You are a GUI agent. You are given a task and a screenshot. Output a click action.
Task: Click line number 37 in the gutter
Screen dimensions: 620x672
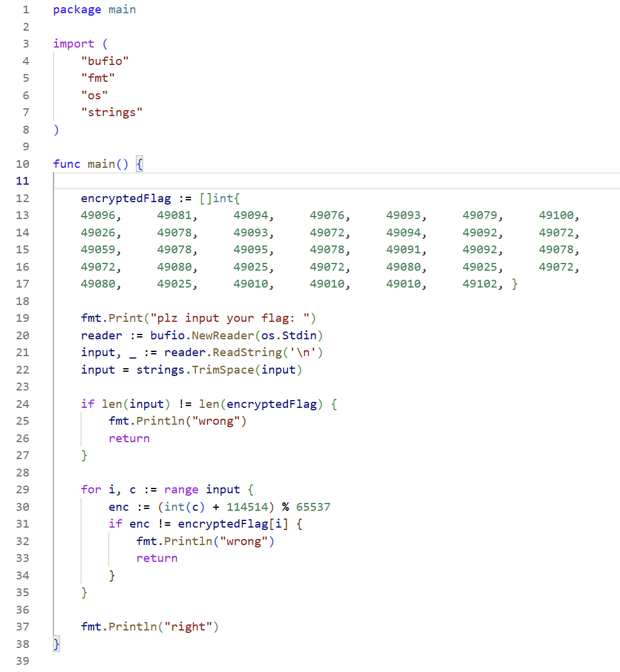(x=23, y=626)
